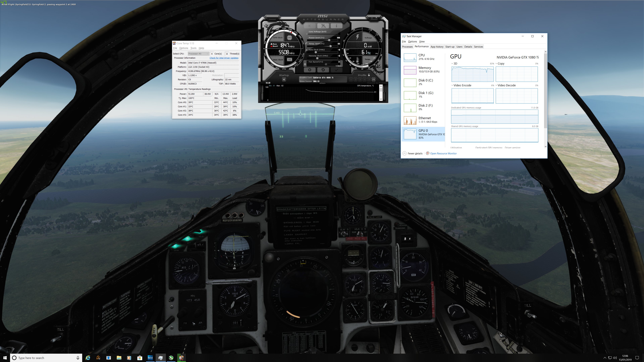
Task: Click the Core Clock slider handle
Action: (316, 52)
